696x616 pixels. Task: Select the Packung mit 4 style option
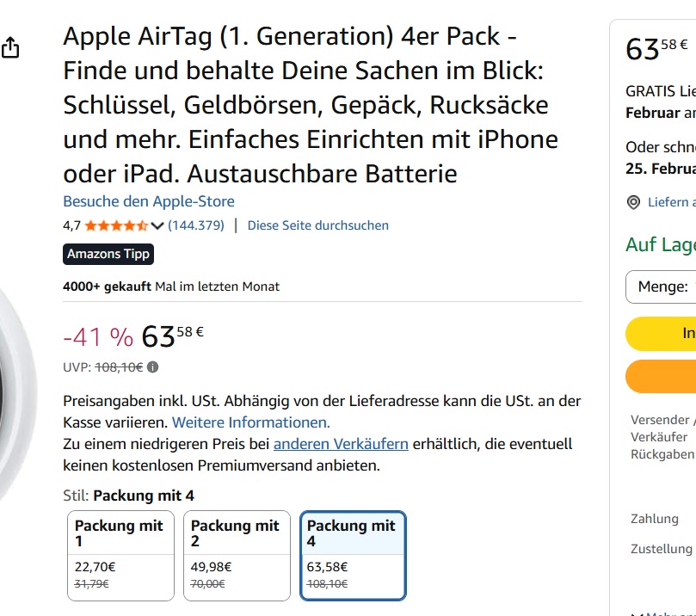pos(353,555)
